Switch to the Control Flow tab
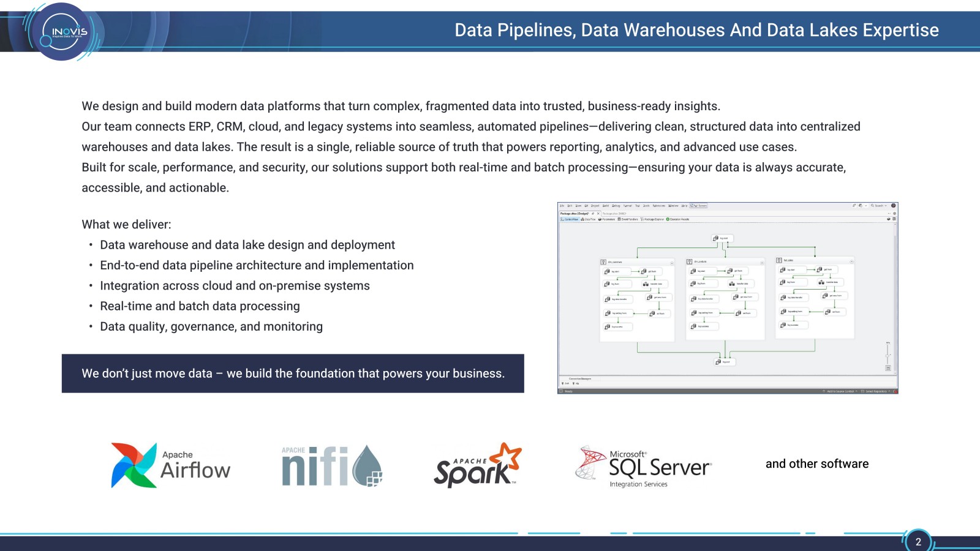The image size is (980, 551). 569,219
